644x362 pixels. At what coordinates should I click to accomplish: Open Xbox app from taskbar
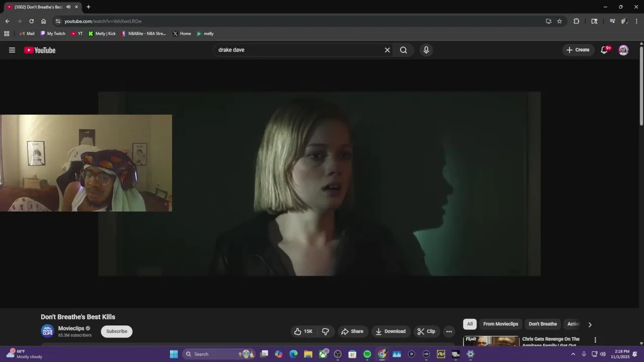(x=323, y=354)
